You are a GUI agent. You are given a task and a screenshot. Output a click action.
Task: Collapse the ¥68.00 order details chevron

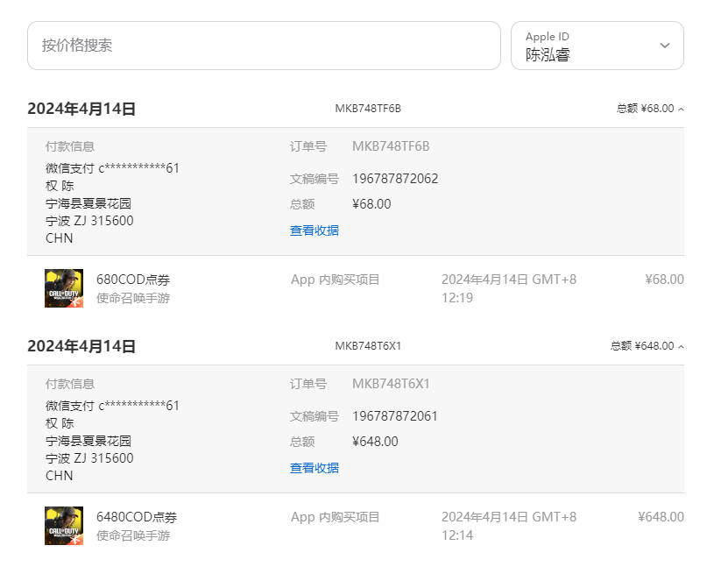click(x=681, y=110)
